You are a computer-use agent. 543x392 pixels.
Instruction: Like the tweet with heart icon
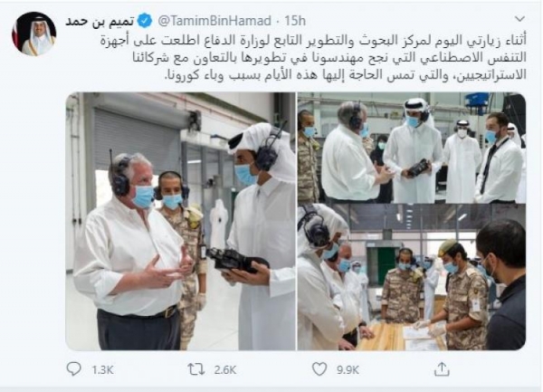pos(319,369)
